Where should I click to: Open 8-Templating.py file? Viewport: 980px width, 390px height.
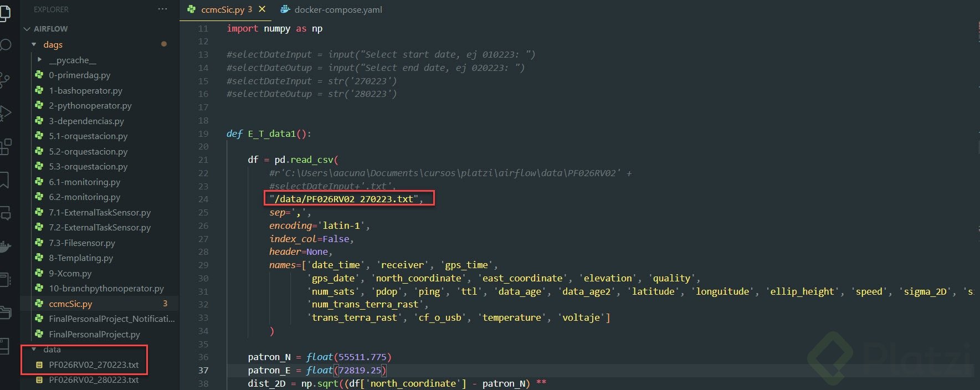pyautogui.click(x=80, y=258)
